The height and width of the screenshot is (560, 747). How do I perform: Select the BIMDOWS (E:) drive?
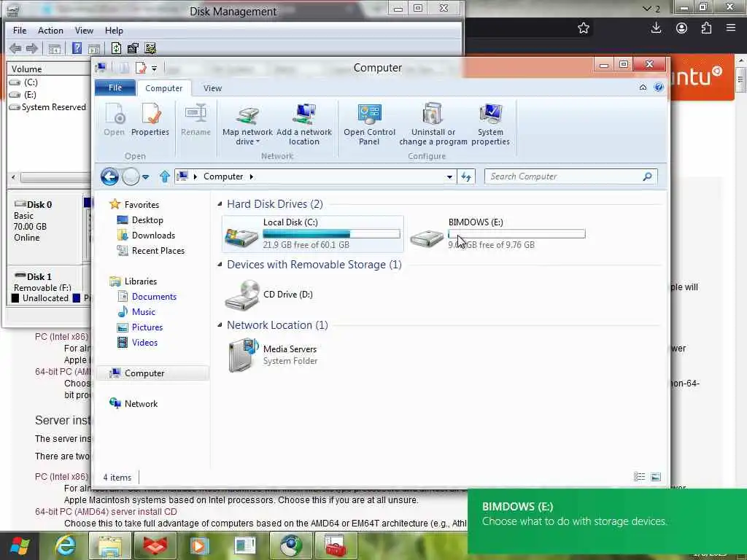pyautogui.click(x=498, y=233)
